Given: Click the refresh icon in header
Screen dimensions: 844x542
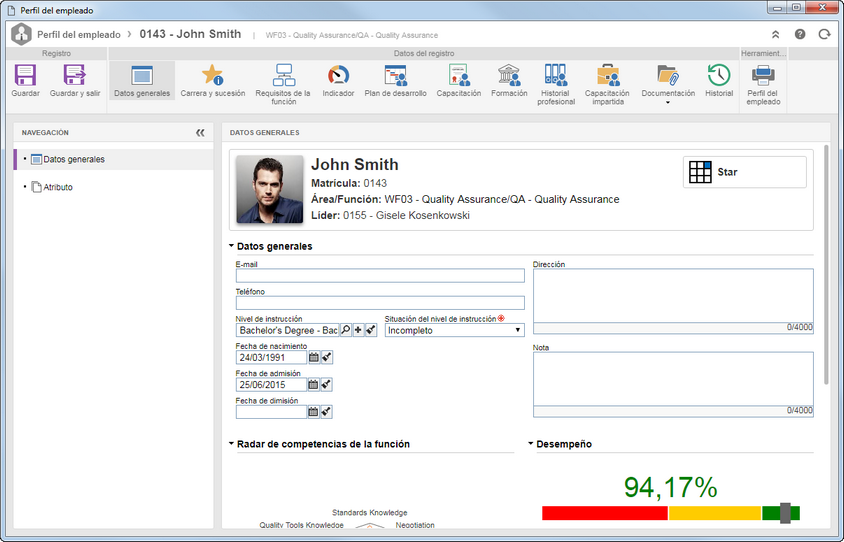Looking at the screenshot, I should tap(824, 34).
